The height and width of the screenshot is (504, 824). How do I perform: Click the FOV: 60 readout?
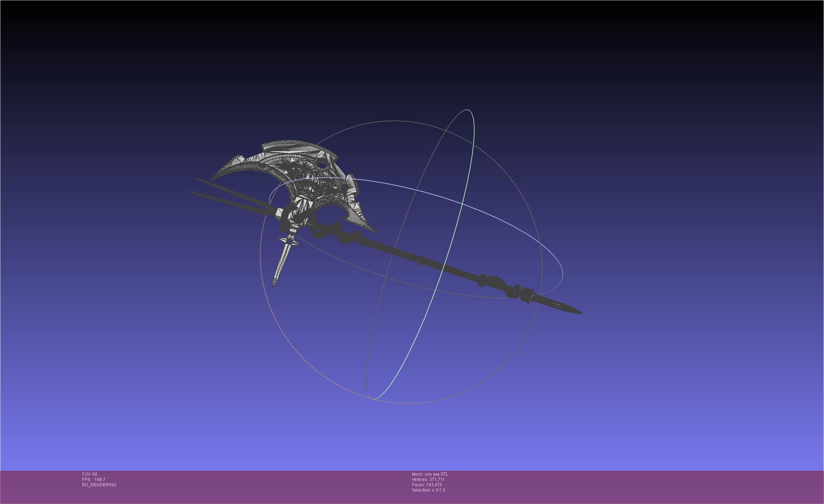[90, 474]
